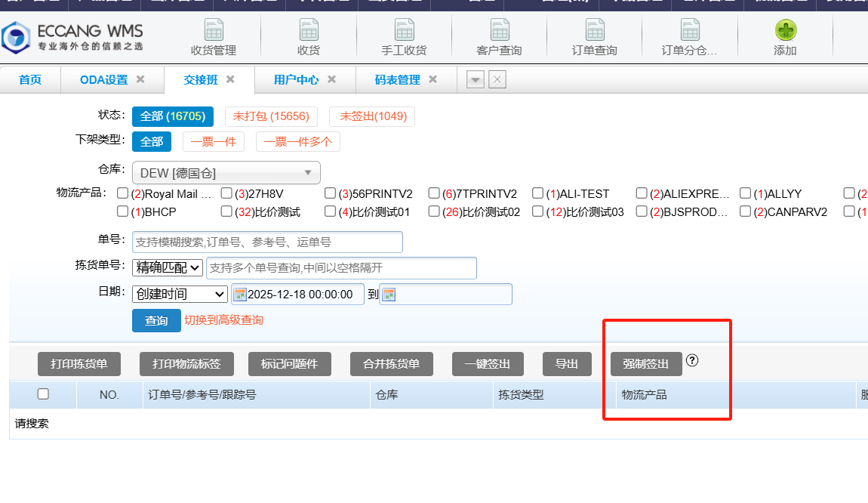The image size is (868, 503).
Task: Close the 码表管理 tab
Action: pyautogui.click(x=433, y=79)
